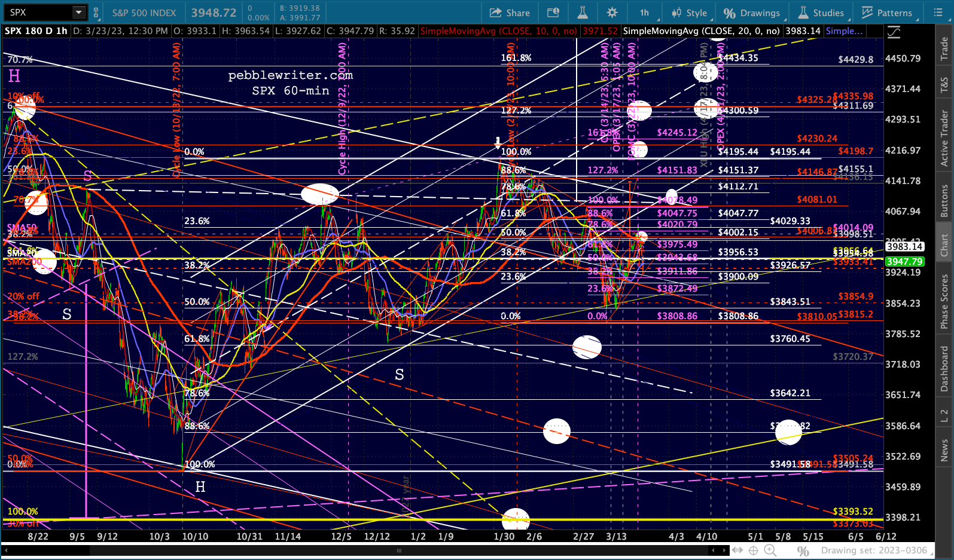Viewport: 954px width, 560px height.
Task: Open the SPX symbol dropdown arrow
Action: [78, 13]
